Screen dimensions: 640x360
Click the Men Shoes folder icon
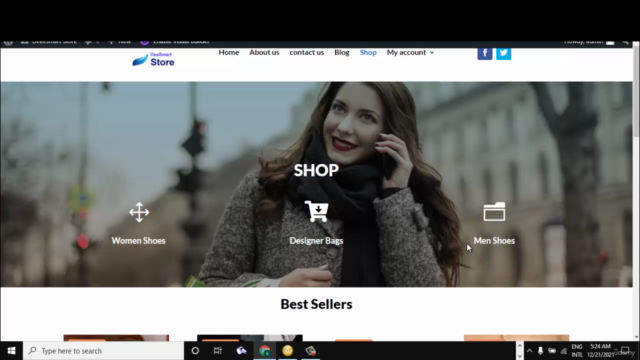(494, 212)
